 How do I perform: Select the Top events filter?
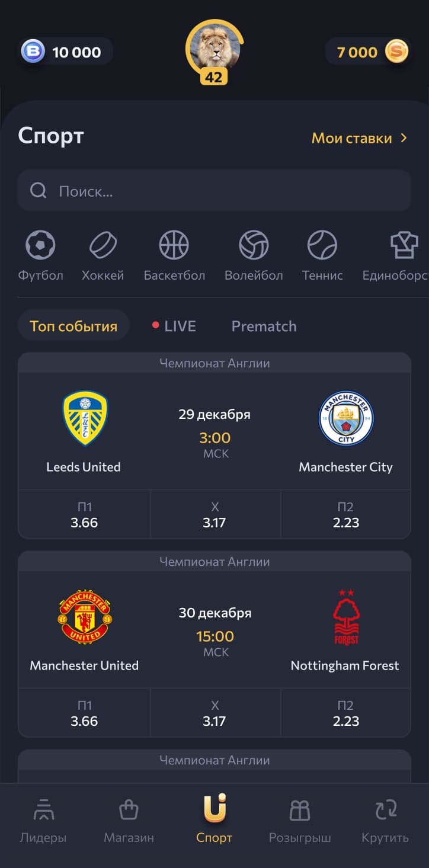tap(73, 326)
